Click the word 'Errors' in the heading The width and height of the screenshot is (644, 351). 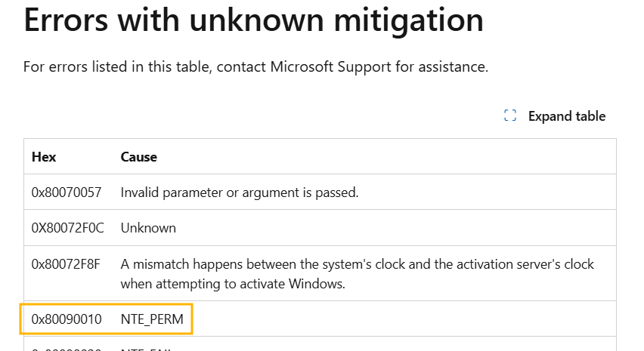click(x=66, y=20)
